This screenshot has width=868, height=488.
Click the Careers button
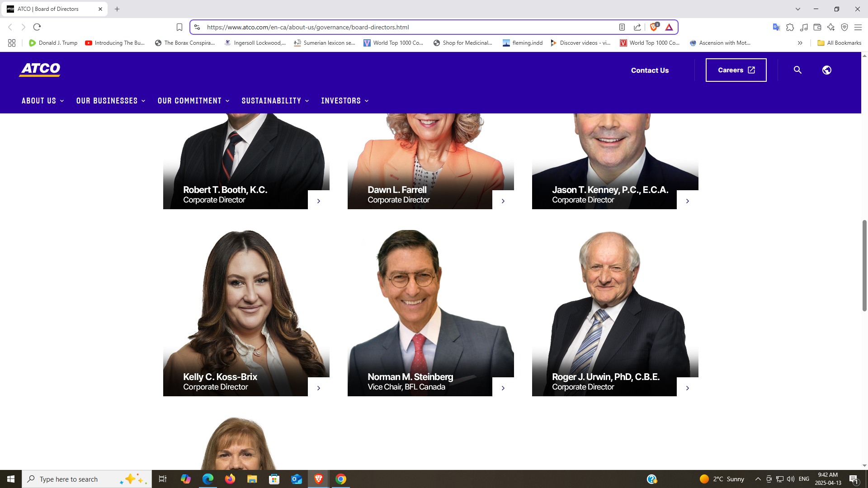point(736,70)
